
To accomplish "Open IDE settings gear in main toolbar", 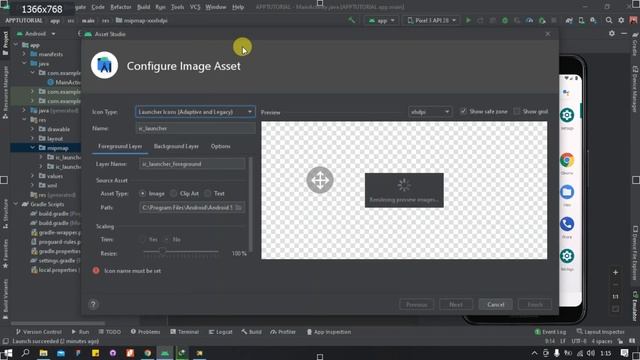I will (621, 20).
